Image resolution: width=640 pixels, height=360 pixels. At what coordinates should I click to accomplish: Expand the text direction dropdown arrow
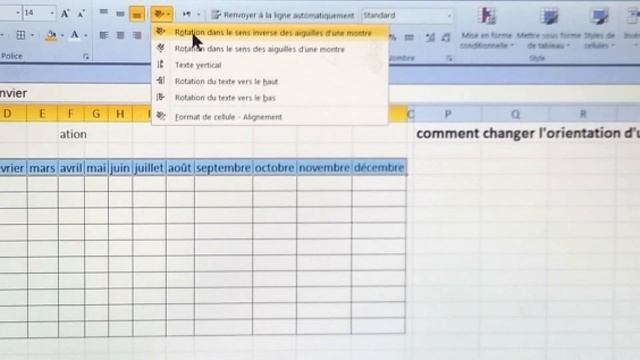tap(198, 15)
